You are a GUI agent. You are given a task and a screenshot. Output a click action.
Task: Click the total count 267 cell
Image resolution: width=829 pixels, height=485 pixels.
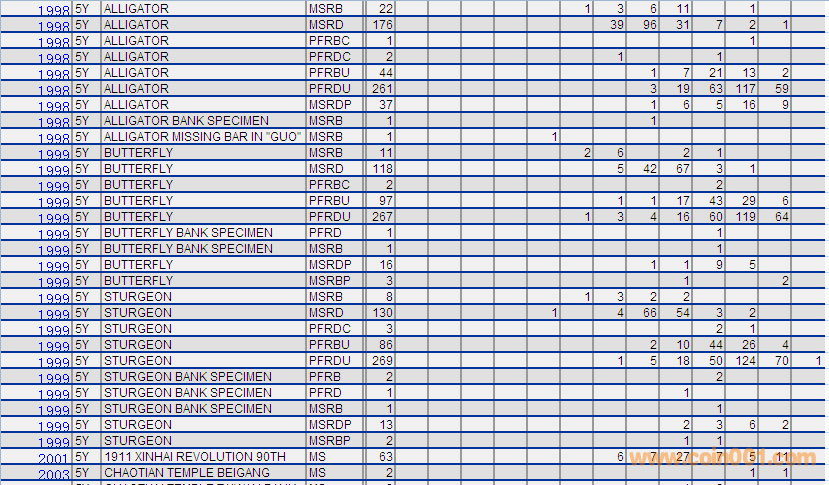pyautogui.click(x=381, y=217)
